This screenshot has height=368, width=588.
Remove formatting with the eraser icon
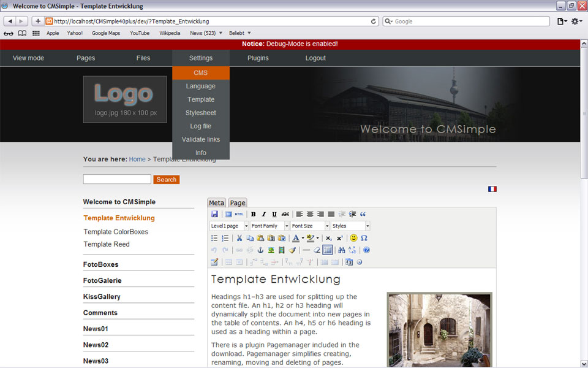[x=317, y=250]
